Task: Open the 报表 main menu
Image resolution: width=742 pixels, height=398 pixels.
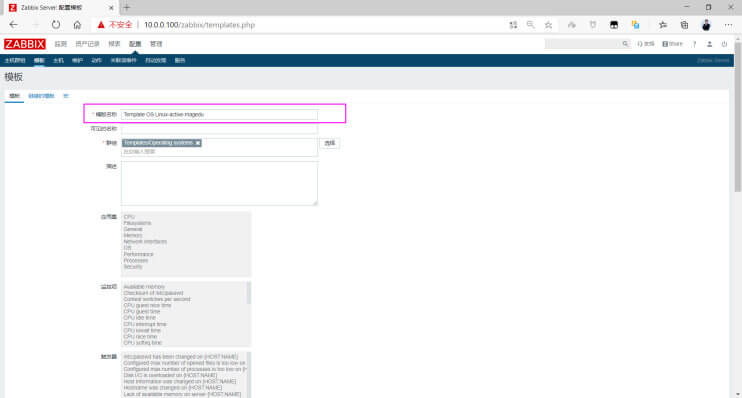Action: (x=114, y=44)
